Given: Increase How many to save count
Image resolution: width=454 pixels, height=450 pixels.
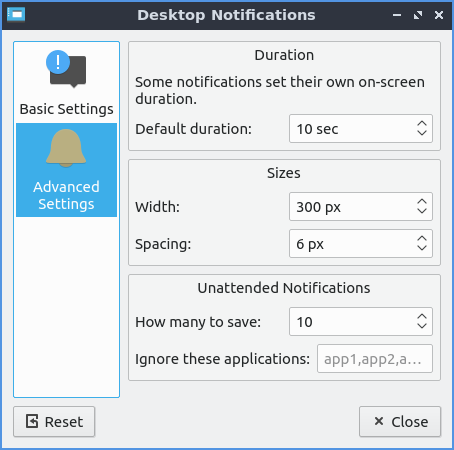Looking at the screenshot, I should [x=422, y=317].
